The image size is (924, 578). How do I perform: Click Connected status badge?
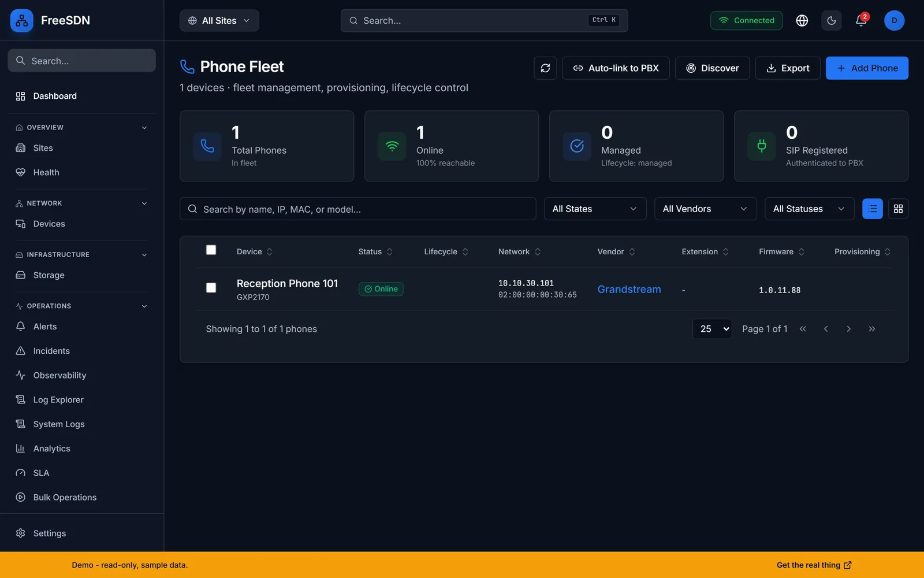click(746, 21)
